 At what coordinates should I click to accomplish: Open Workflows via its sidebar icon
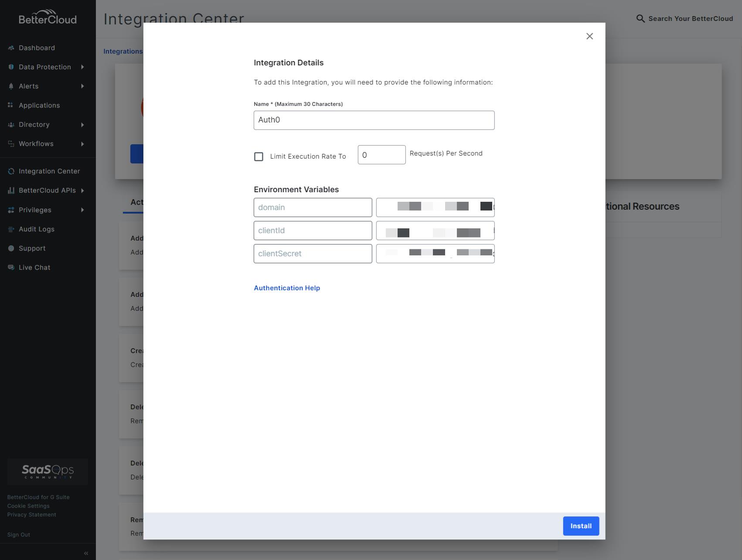coord(11,144)
